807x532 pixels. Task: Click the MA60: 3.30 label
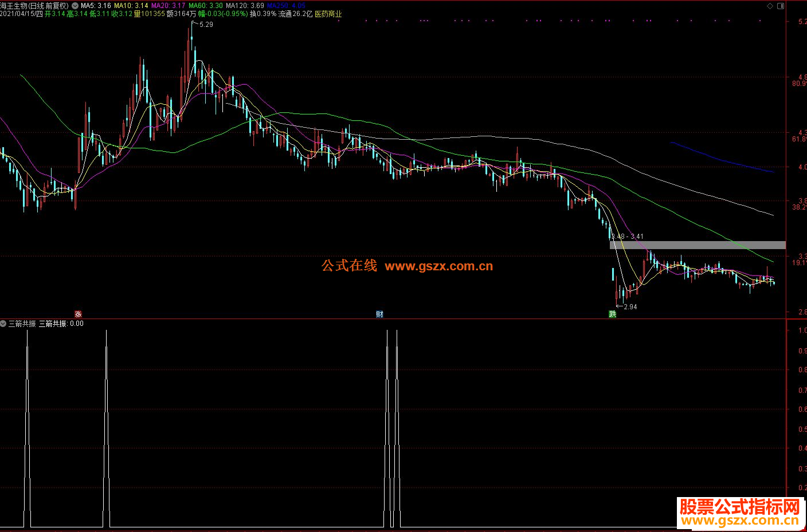[206, 6]
